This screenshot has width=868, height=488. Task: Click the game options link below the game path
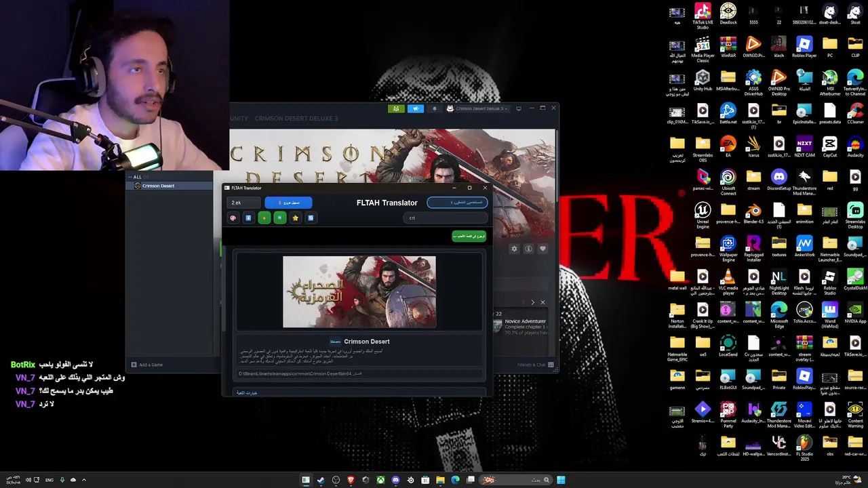247,393
